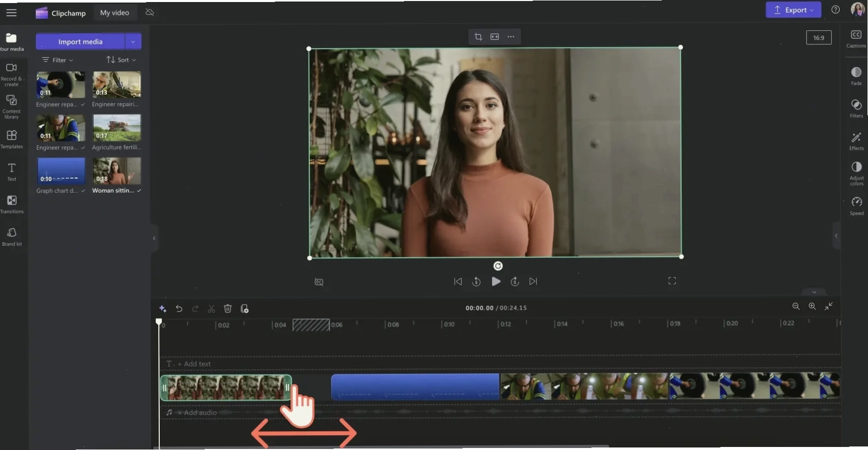Rewind five seconds

coord(476,282)
